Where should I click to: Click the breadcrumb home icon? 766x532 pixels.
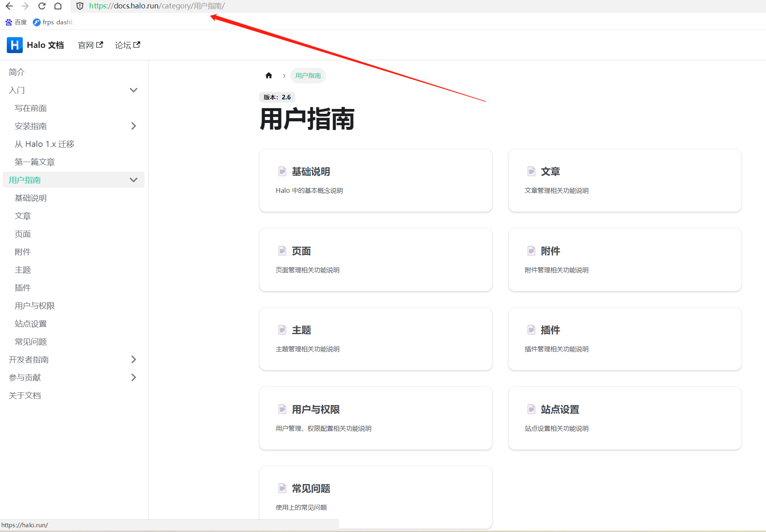269,75
